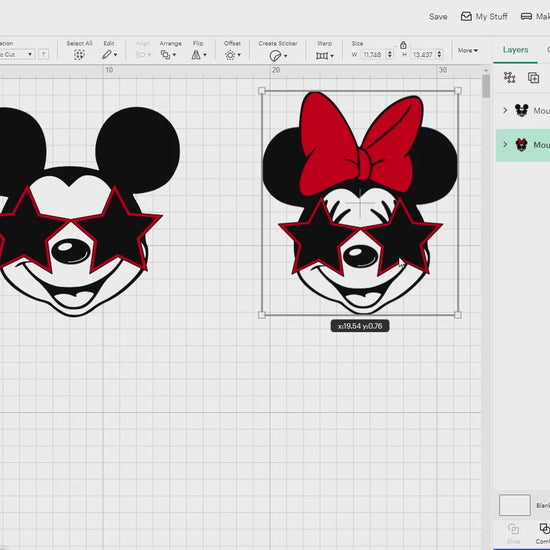This screenshot has height=550, width=550.
Task: Click the bottom-right selection handle
Action: click(458, 315)
